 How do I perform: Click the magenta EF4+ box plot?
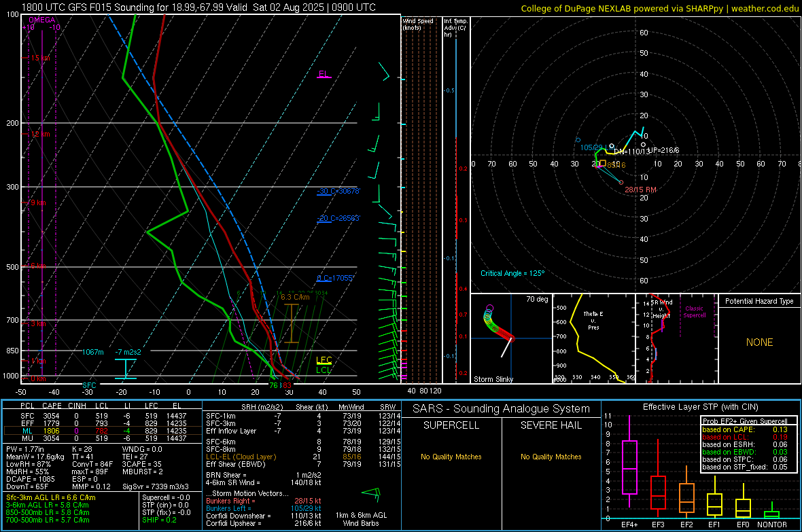(629, 461)
